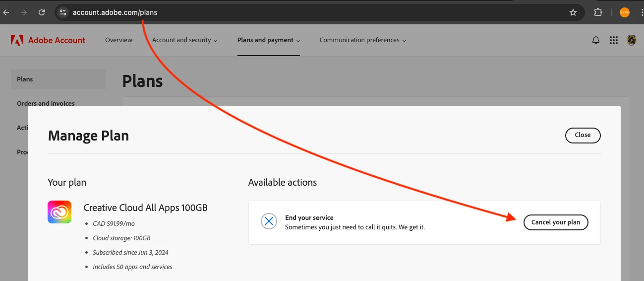Expand the Account and security menu

coord(185,40)
